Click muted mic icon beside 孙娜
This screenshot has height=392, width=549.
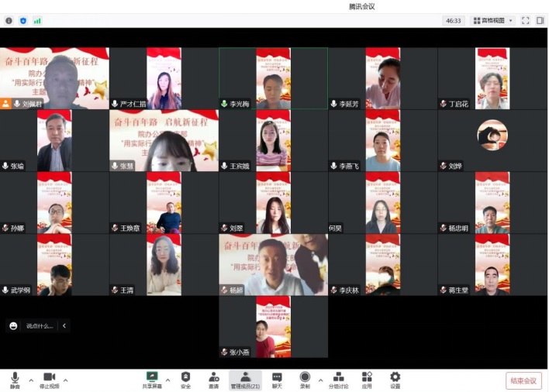[x=5, y=228]
